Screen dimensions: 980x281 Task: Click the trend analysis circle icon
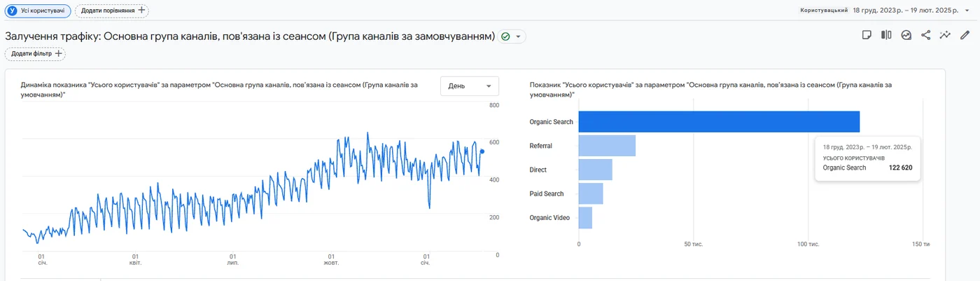[906, 35]
